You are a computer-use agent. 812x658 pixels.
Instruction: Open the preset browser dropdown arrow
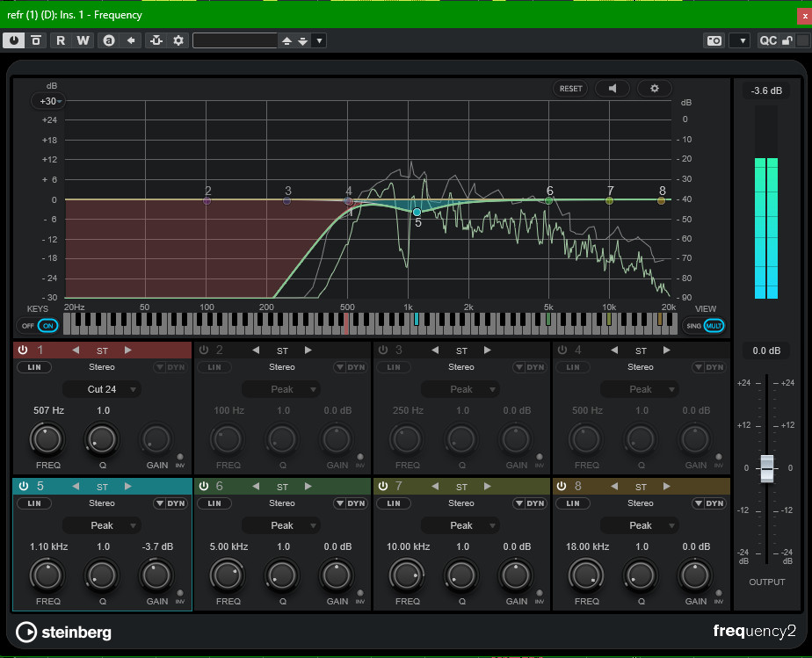coord(319,40)
